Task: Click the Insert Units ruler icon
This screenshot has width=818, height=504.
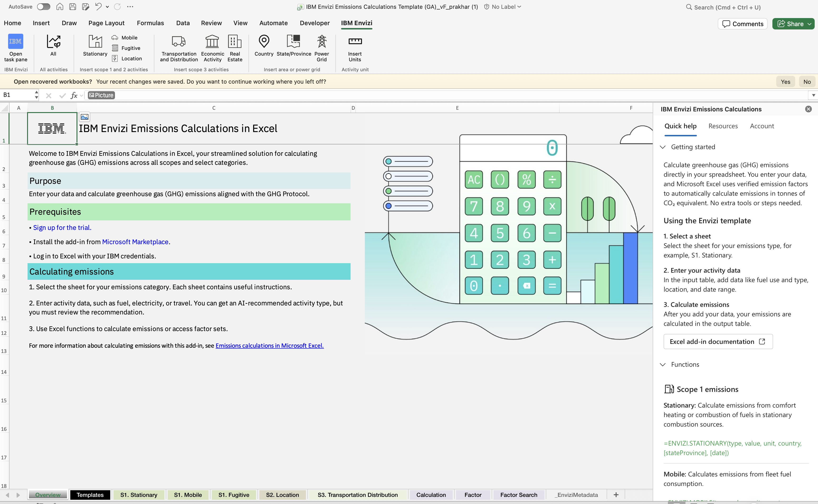Action: pyautogui.click(x=355, y=41)
